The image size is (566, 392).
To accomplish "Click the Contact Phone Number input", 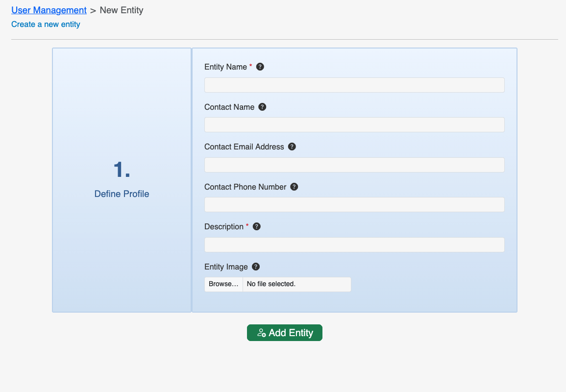I will [x=354, y=205].
